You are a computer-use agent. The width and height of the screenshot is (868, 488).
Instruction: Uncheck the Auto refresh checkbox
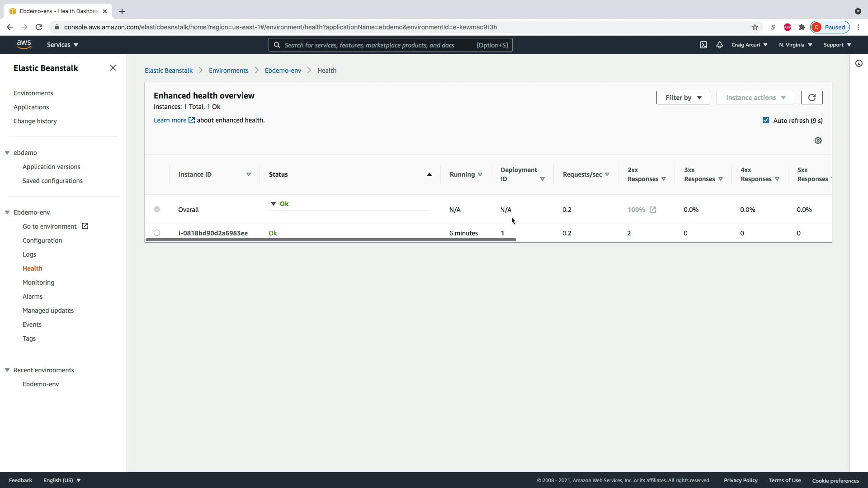pyautogui.click(x=765, y=120)
